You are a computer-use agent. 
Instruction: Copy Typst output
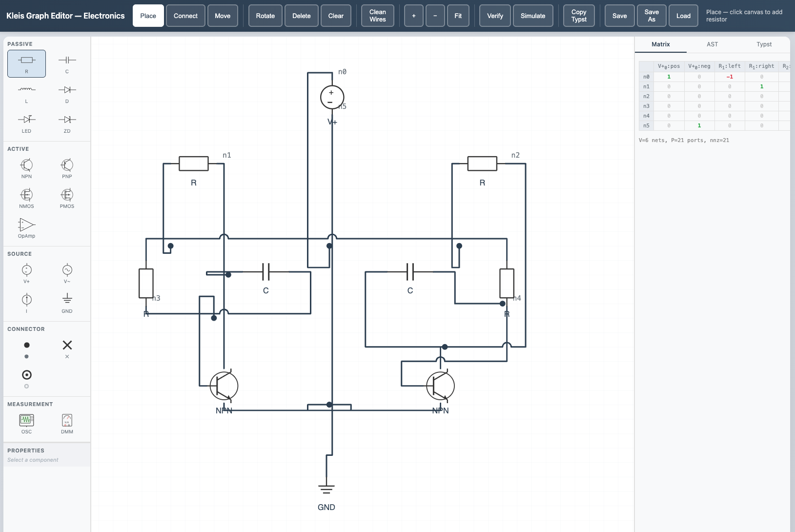pyautogui.click(x=579, y=16)
